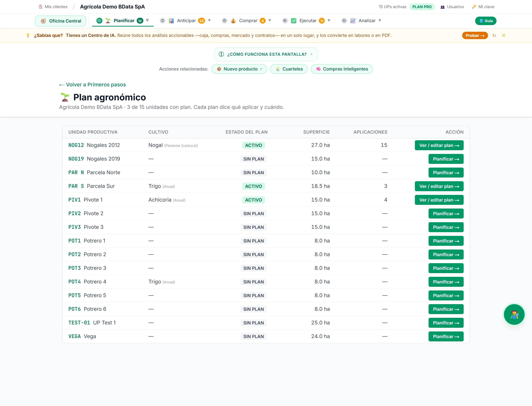Expand the Analizar dropdown arrow
The height and width of the screenshot is (406, 532).
(x=380, y=20)
